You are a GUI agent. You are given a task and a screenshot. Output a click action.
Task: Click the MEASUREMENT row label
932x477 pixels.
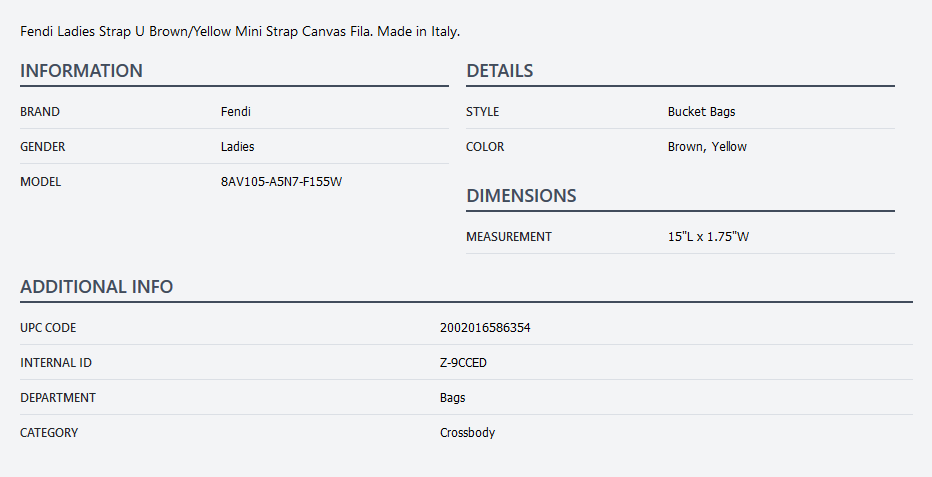[508, 237]
